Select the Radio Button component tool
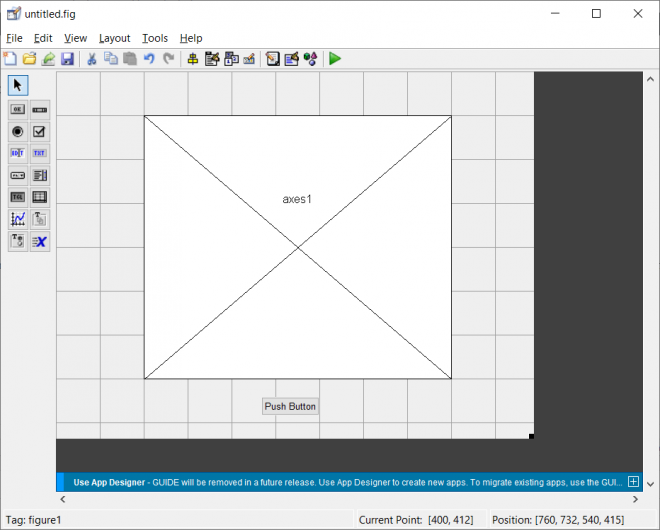 tap(18, 131)
